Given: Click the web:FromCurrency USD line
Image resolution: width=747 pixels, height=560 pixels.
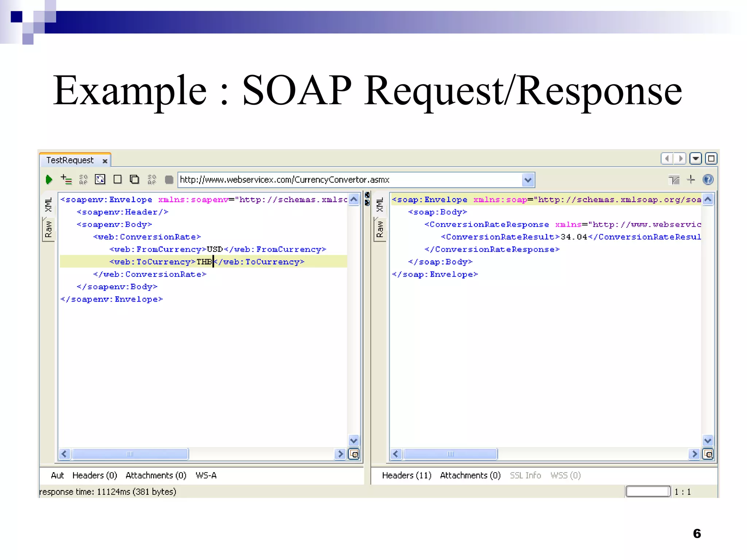Looking at the screenshot, I should (x=217, y=249).
